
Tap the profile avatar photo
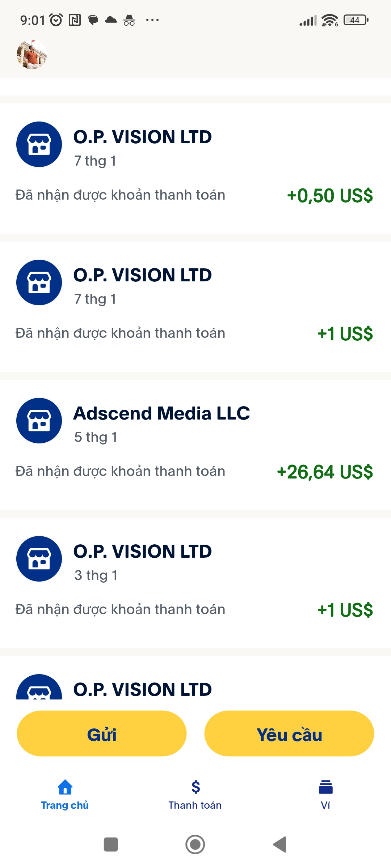click(32, 55)
